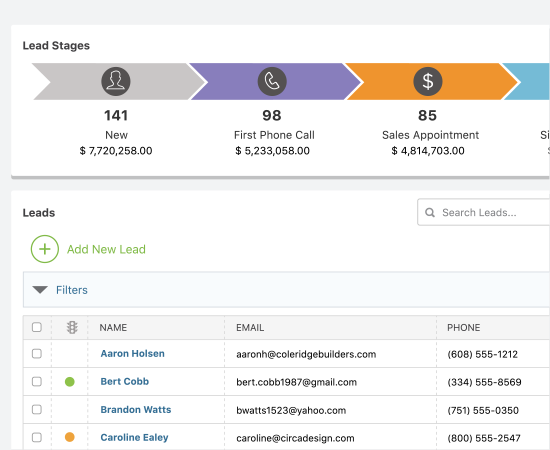Check the Bert Cobb row checkbox

(37, 382)
